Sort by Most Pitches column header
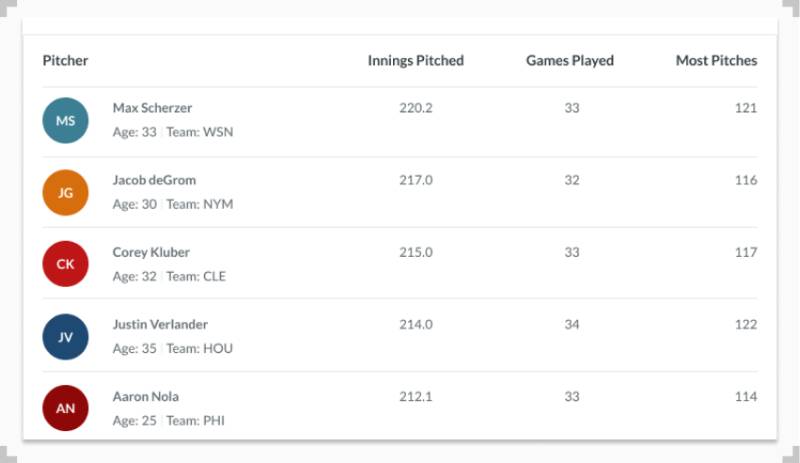The image size is (800, 463). pos(716,60)
